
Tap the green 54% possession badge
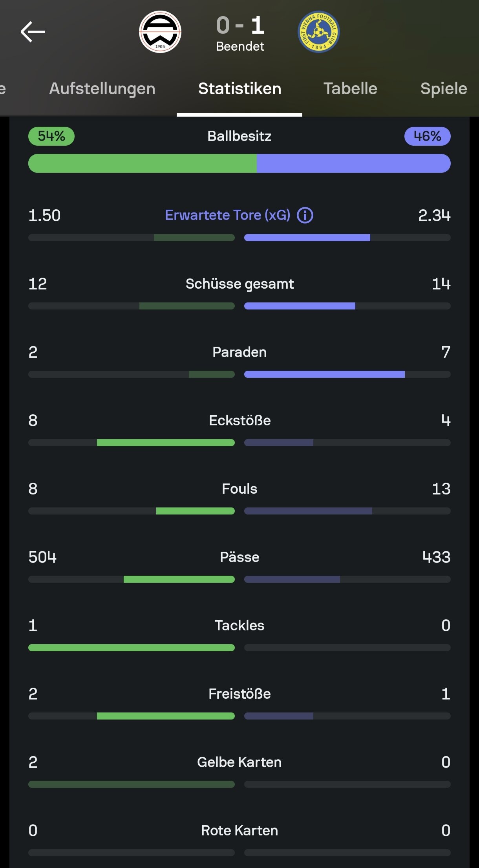point(51,136)
